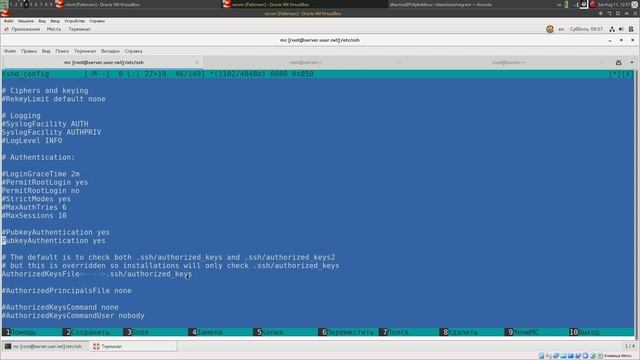The image size is (640, 360).
Task: Expand the tab list dropdown arrow
Action: click(x=632, y=62)
